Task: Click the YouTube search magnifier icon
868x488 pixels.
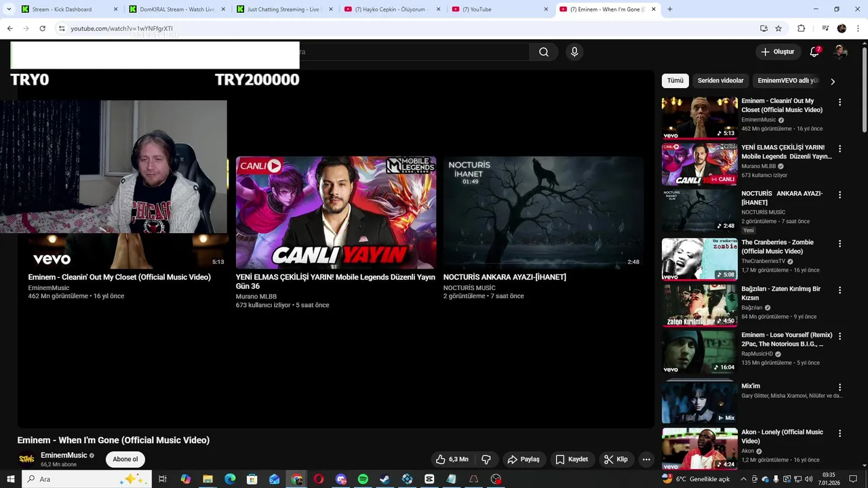Action: point(544,52)
